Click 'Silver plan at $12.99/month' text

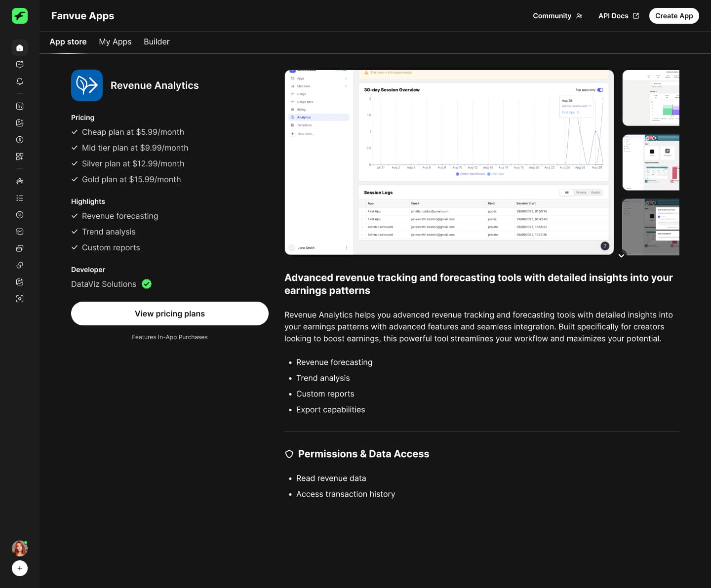(x=133, y=163)
